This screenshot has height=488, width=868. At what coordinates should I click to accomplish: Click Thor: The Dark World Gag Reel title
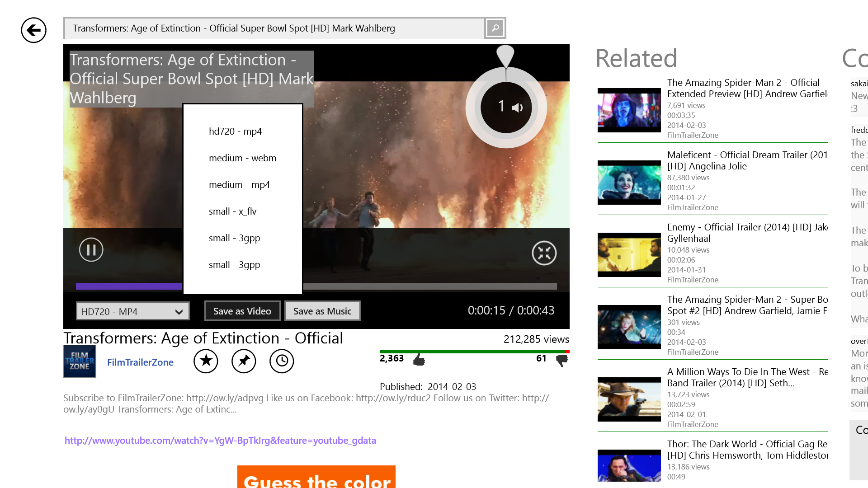click(x=747, y=450)
